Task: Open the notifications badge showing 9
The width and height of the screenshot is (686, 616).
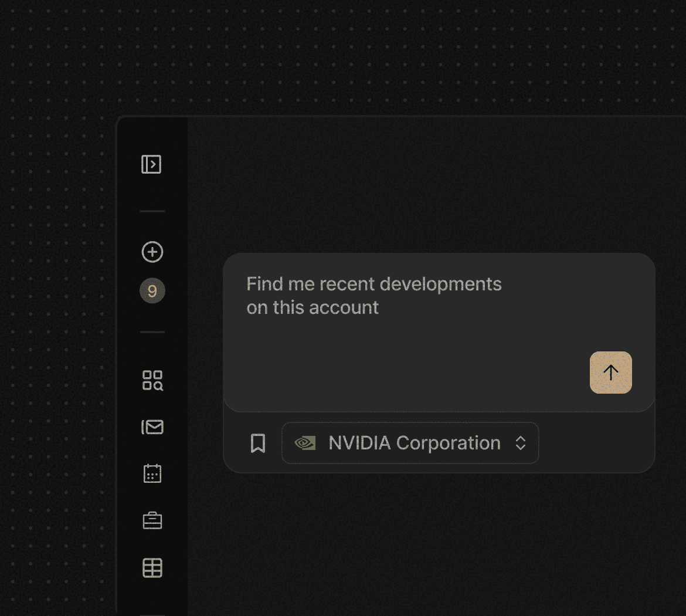Action: [x=152, y=291]
